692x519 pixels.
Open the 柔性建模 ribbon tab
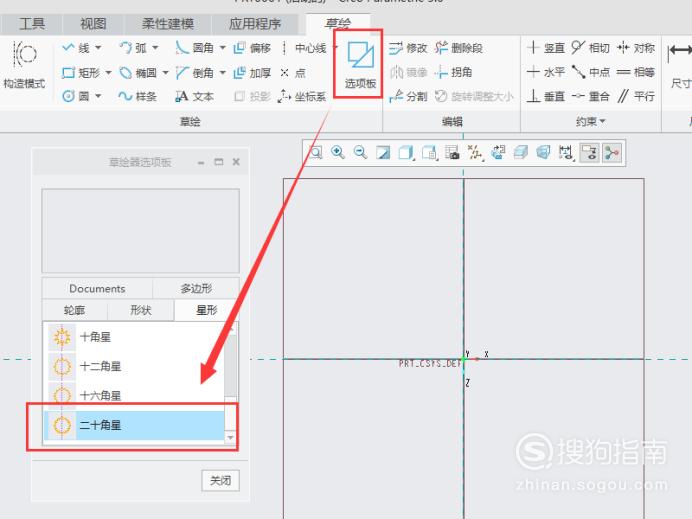(x=168, y=24)
